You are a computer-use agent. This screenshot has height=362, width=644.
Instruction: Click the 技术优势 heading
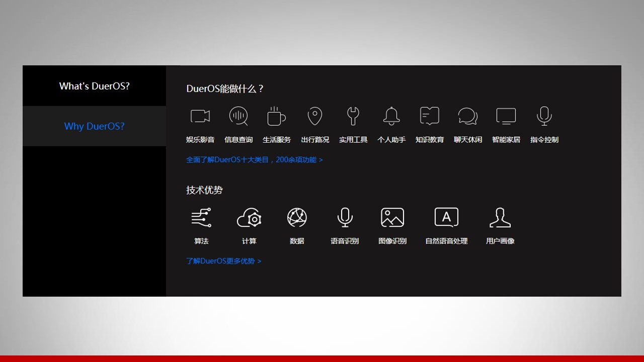[x=204, y=190]
